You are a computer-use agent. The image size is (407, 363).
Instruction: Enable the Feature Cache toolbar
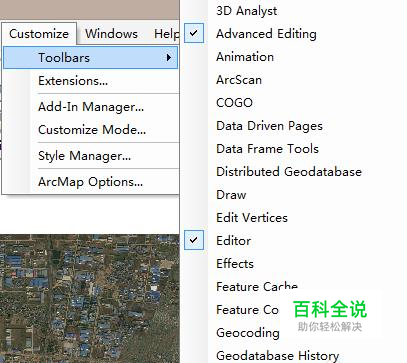[257, 287]
